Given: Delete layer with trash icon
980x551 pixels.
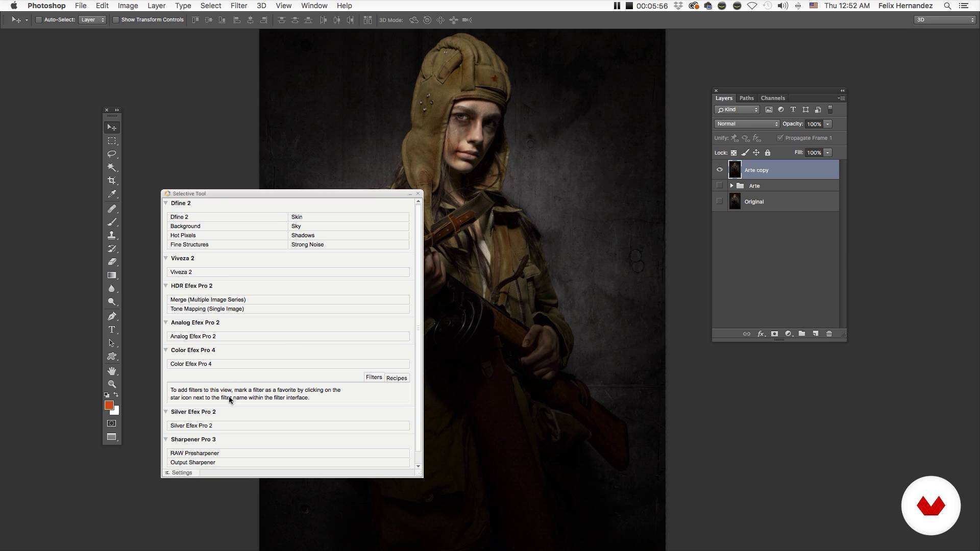Looking at the screenshot, I should tap(829, 334).
